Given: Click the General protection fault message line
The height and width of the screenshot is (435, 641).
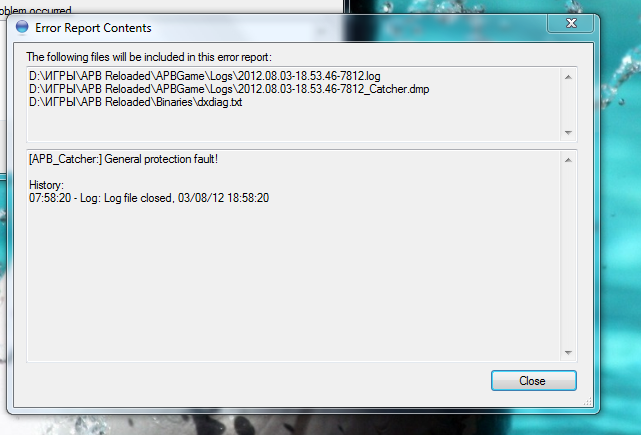Looking at the screenshot, I should [x=123, y=159].
